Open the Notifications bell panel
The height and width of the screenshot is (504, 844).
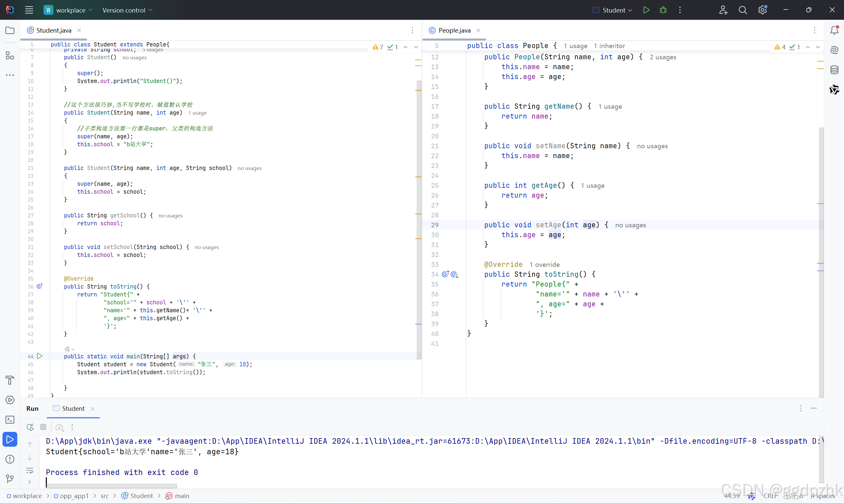[834, 30]
